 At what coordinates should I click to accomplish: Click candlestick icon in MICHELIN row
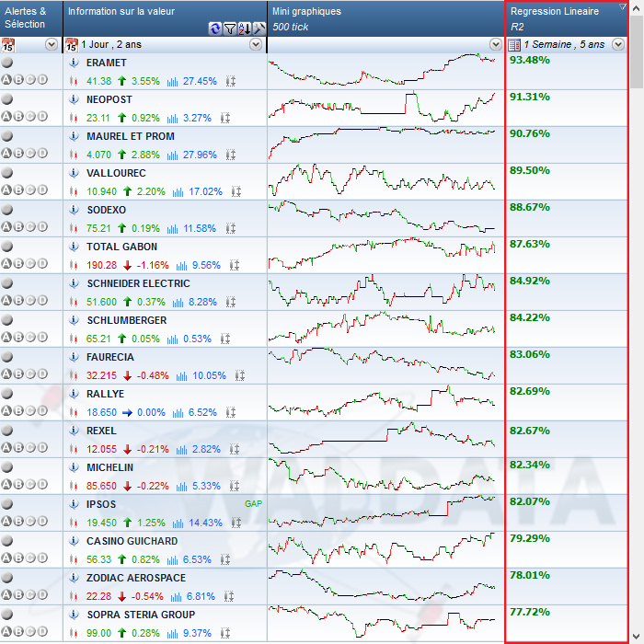point(74,486)
